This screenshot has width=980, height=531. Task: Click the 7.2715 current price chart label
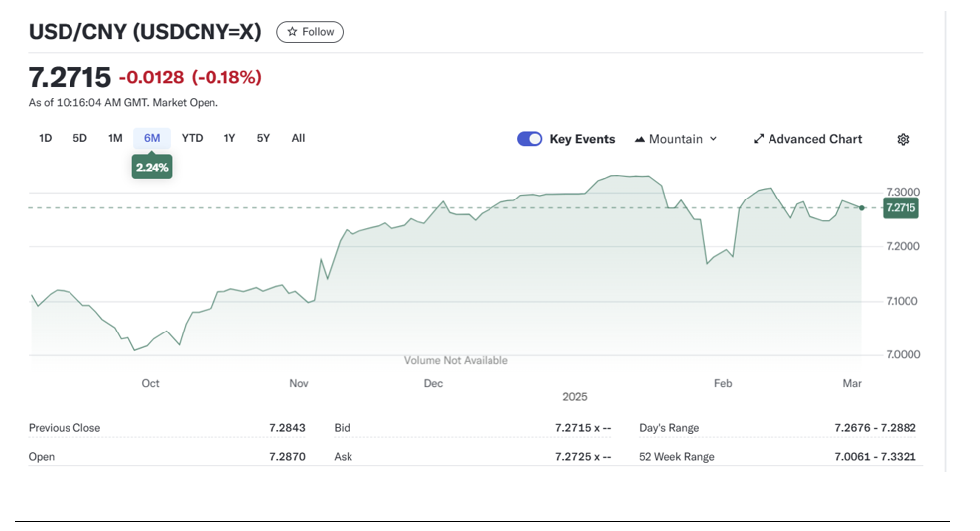click(x=900, y=208)
